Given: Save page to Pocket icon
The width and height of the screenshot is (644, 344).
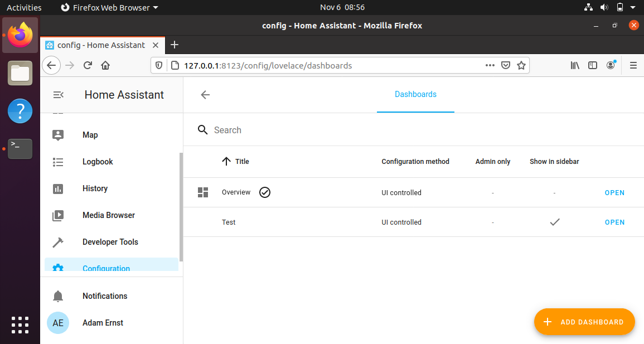Looking at the screenshot, I should point(506,65).
